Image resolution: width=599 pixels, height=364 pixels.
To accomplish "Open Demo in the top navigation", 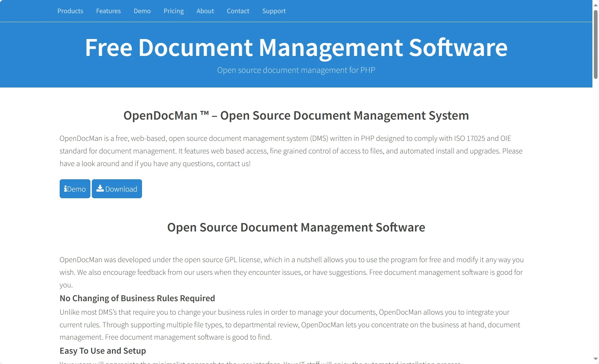I will 142,11.
